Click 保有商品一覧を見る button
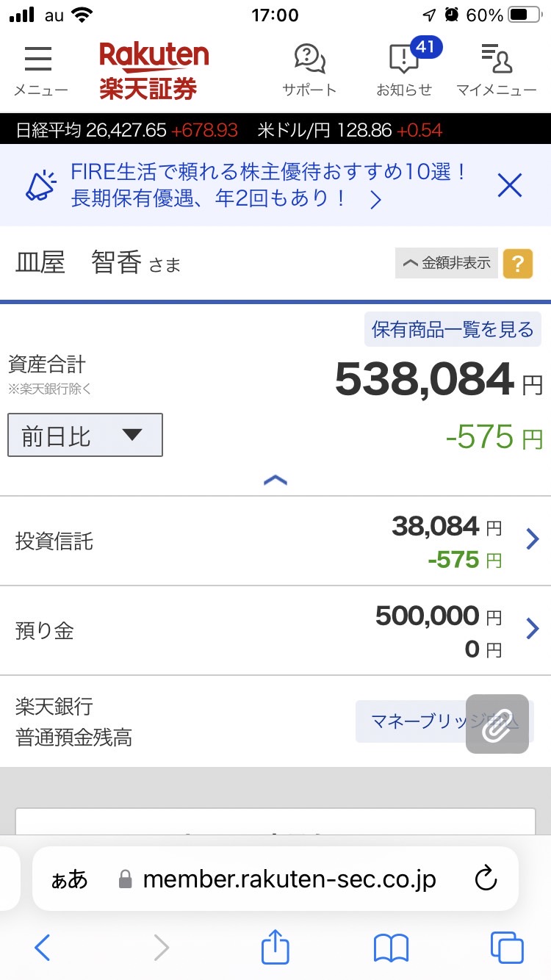This screenshot has width=551, height=980. tap(453, 329)
